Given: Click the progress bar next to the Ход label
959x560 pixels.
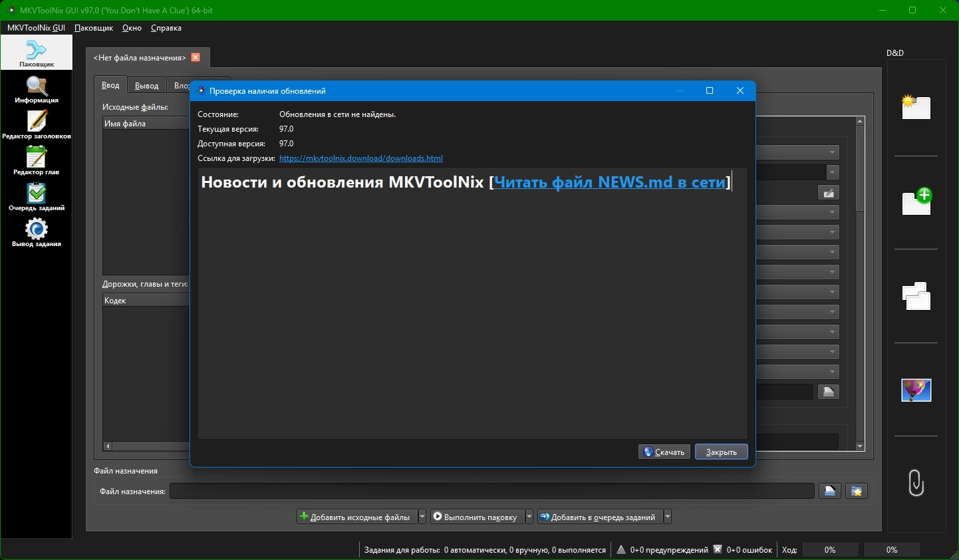Looking at the screenshot, I should pyautogui.click(x=830, y=550).
